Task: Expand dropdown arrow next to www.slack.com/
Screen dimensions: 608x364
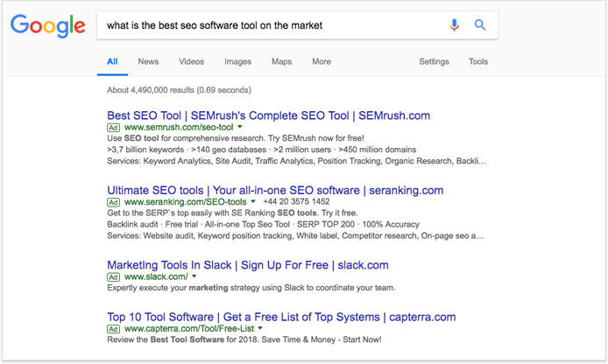Action: tap(194, 276)
